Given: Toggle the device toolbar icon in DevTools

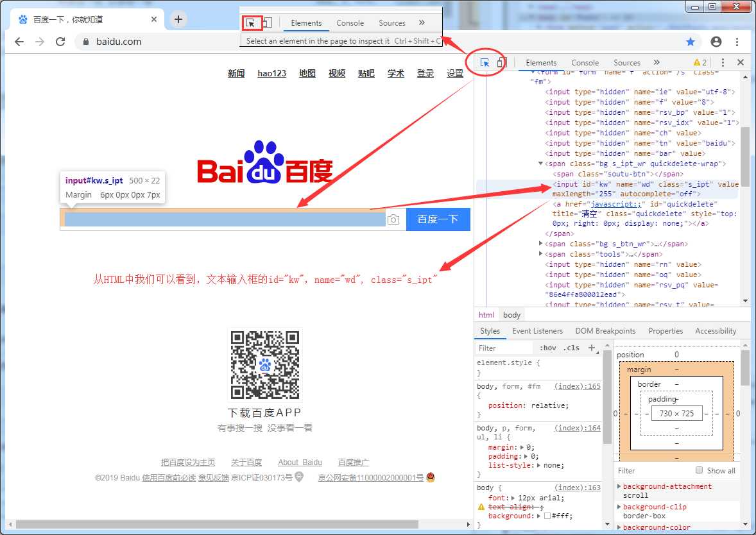Looking at the screenshot, I should click(x=502, y=63).
